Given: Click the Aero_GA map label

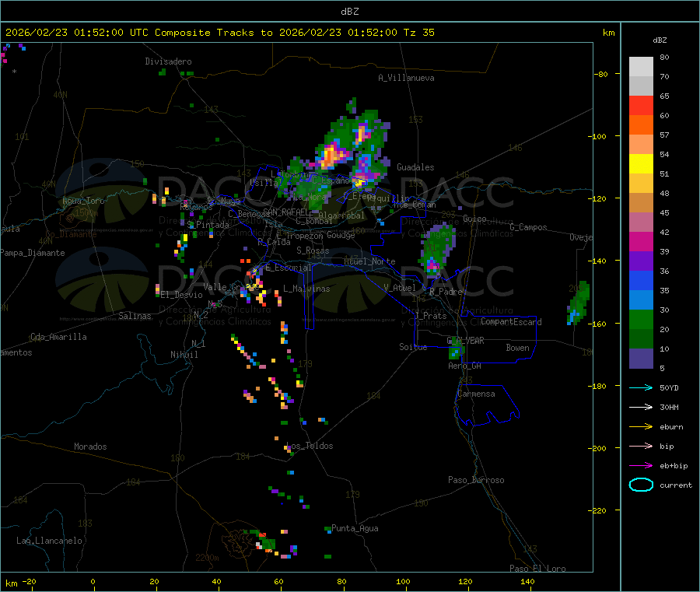Looking at the screenshot, I should (x=464, y=366).
